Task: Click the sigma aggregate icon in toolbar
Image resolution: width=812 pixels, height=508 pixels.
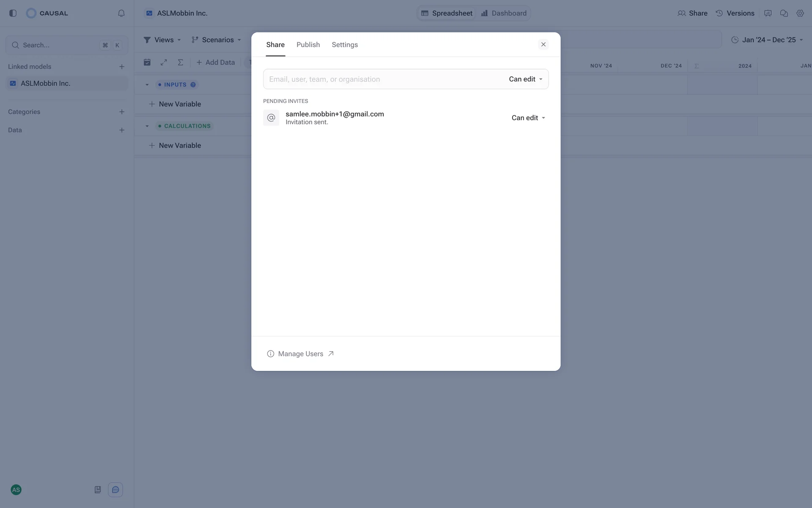Action: coord(180,62)
